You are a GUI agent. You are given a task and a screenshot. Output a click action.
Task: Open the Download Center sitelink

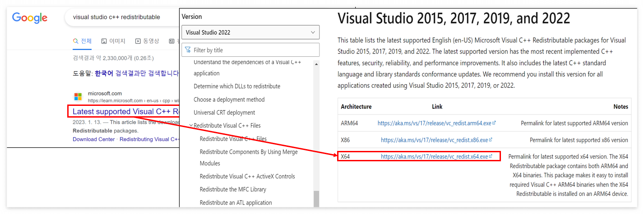[94, 139]
